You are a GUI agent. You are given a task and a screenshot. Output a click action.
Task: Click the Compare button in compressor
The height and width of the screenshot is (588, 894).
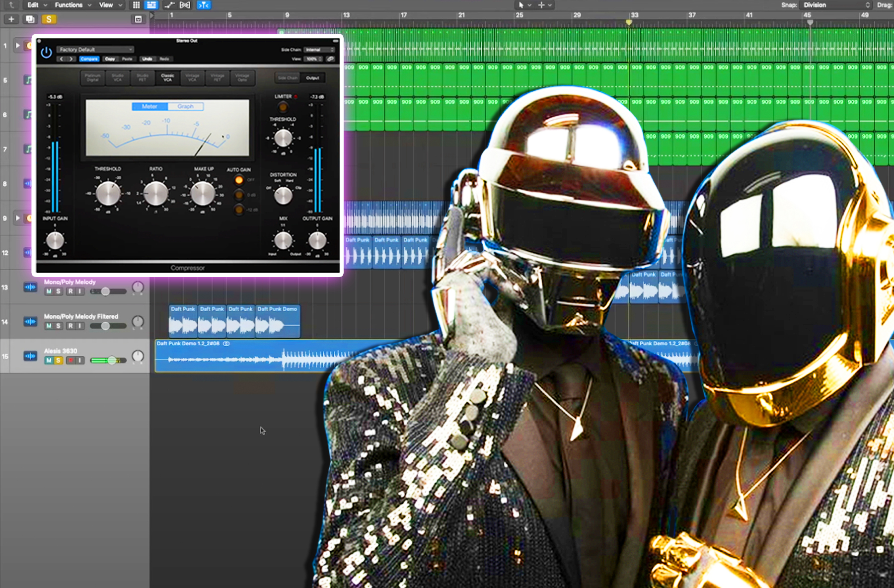[89, 59]
